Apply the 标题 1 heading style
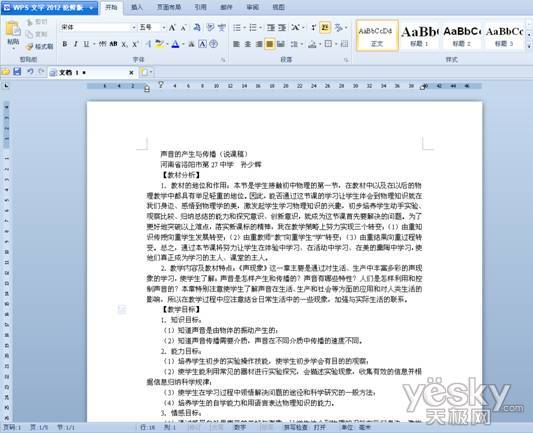533x433 pixels. pos(419,36)
